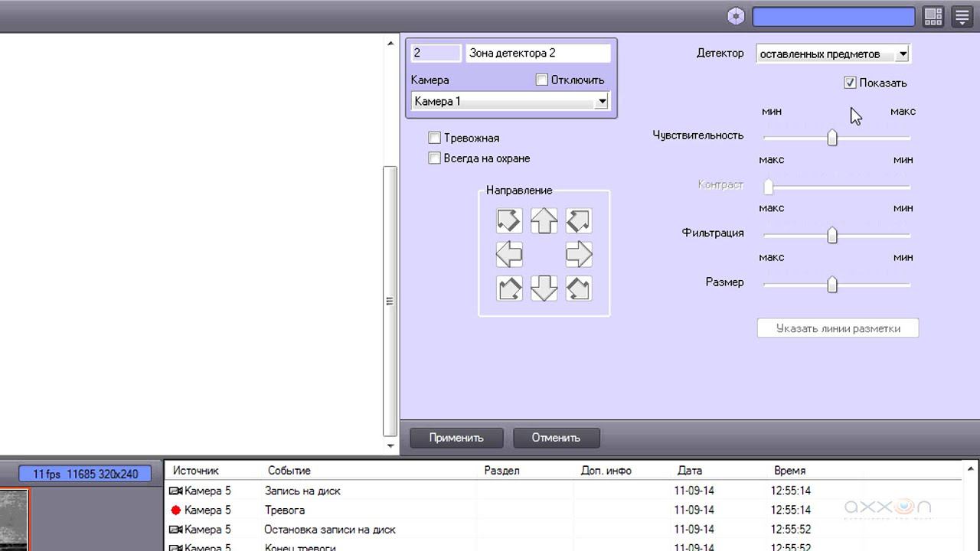Click the Направление group label
The width and height of the screenshot is (980, 551).
coord(519,190)
